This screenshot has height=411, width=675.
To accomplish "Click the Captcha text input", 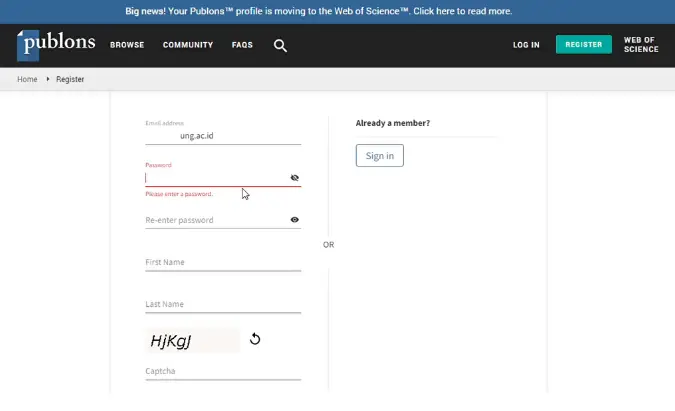I will [222, 372].
